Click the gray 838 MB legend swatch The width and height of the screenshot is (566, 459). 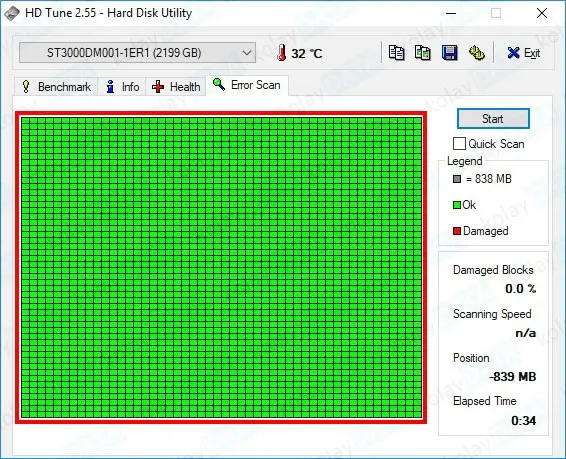tap(457, 179)
